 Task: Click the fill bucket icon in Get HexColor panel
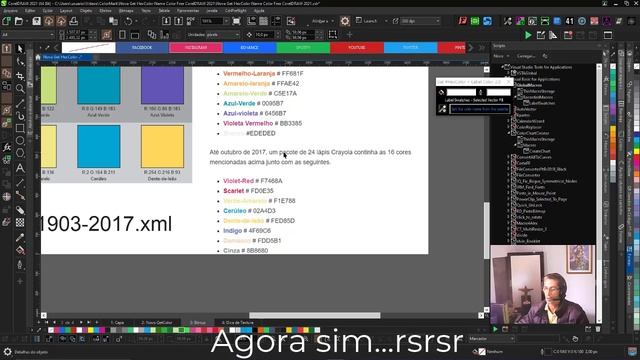coord(442,93)
